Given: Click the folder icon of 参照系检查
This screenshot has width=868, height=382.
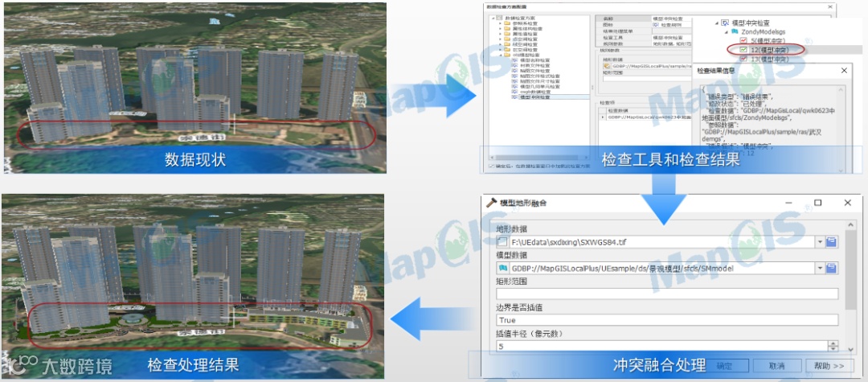Looking at the screenshot, I should (507, 23).
